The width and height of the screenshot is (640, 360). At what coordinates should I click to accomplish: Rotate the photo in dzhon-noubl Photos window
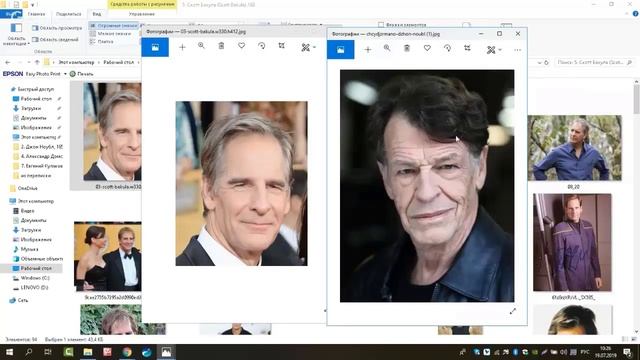tap(447, 48)
